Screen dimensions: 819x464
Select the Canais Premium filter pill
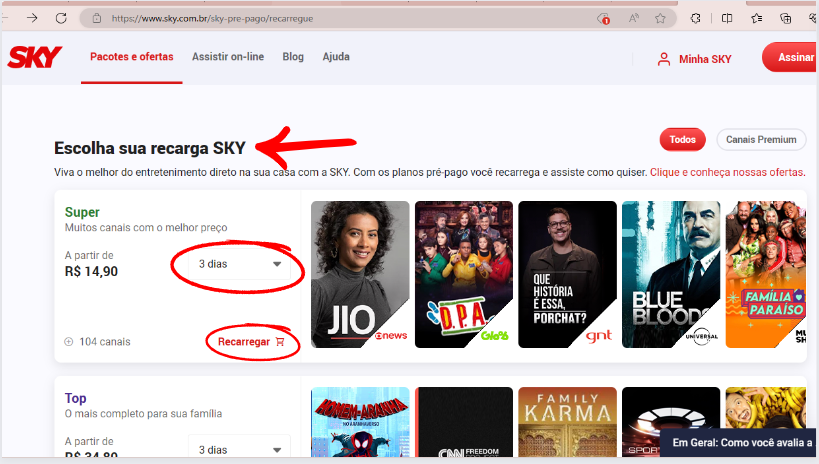pos(761,140)
